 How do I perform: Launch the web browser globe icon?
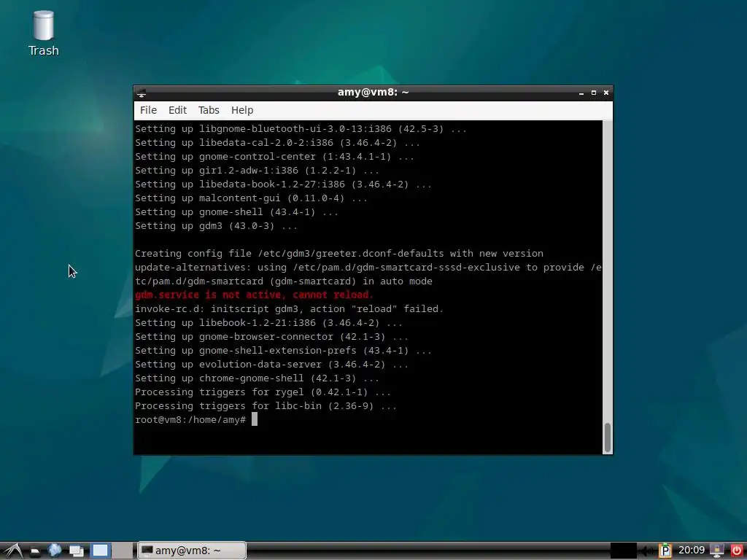tap(55, 551)
